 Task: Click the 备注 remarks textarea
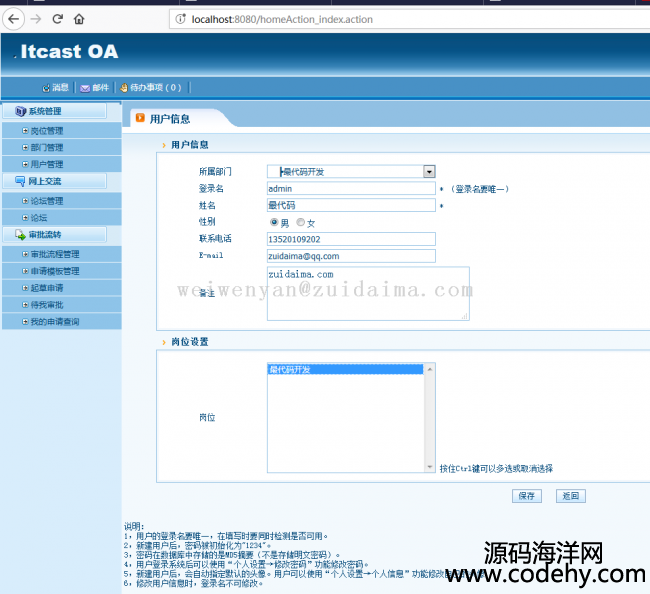pyautogui.click(x=368, y=293)
